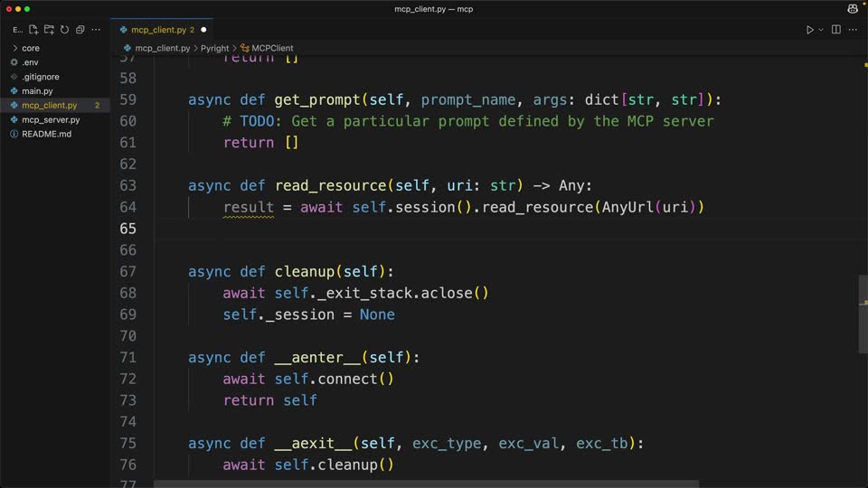Open the Copilot icon in title bar
The height and width of the screenshot is (488, 868).
tap(853, 9)
